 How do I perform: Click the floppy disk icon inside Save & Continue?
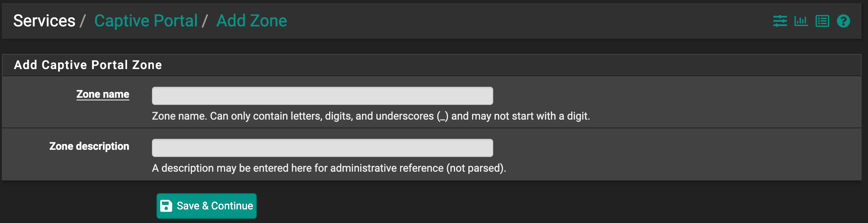[x=166, y=206]
